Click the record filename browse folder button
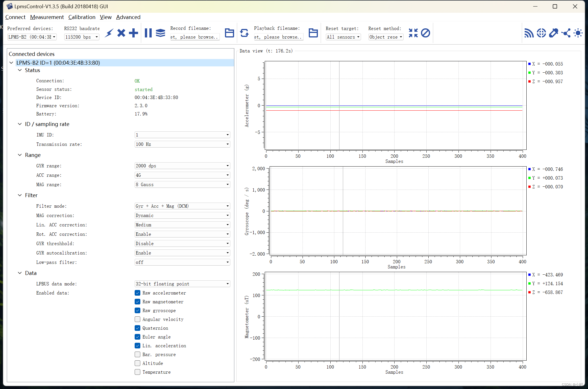The image size is (588, 389). pyautogui.click(x=229, y=33)
